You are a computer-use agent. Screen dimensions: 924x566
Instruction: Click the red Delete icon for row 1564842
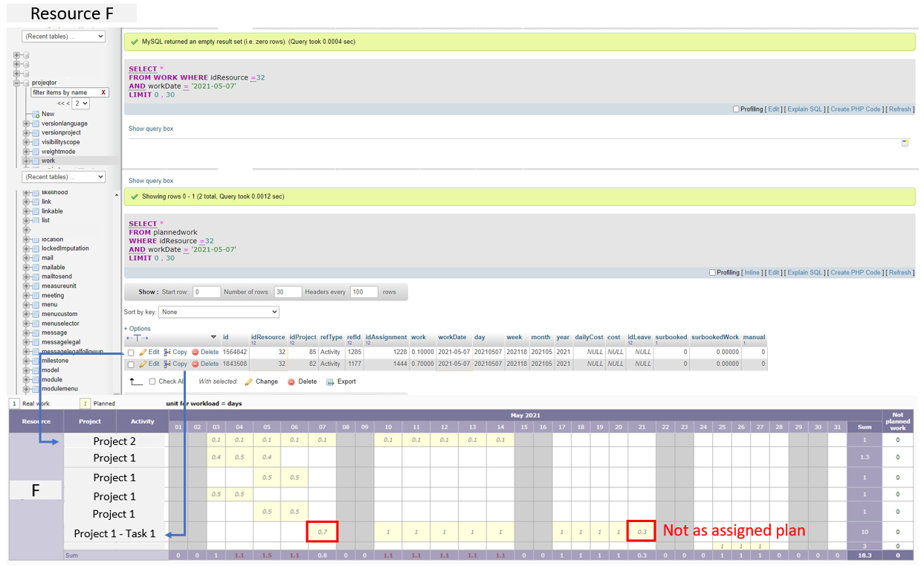click(x=196, y=352)
